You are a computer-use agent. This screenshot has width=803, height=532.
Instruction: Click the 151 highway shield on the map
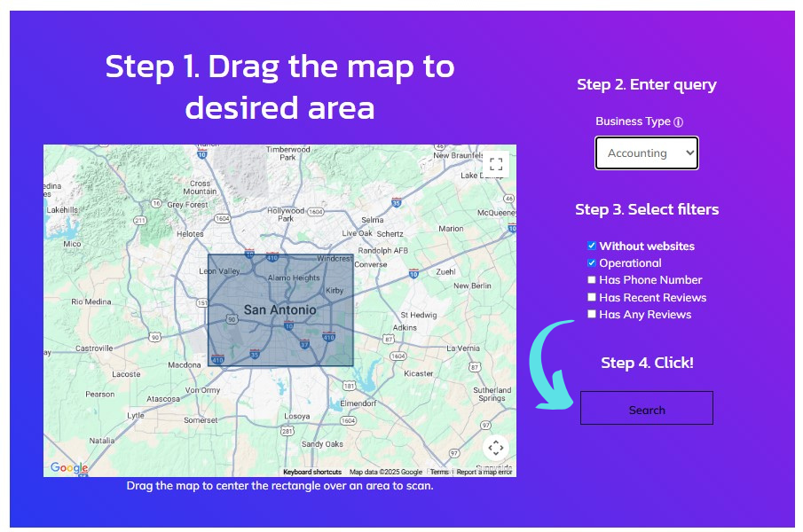pos(200,302)
